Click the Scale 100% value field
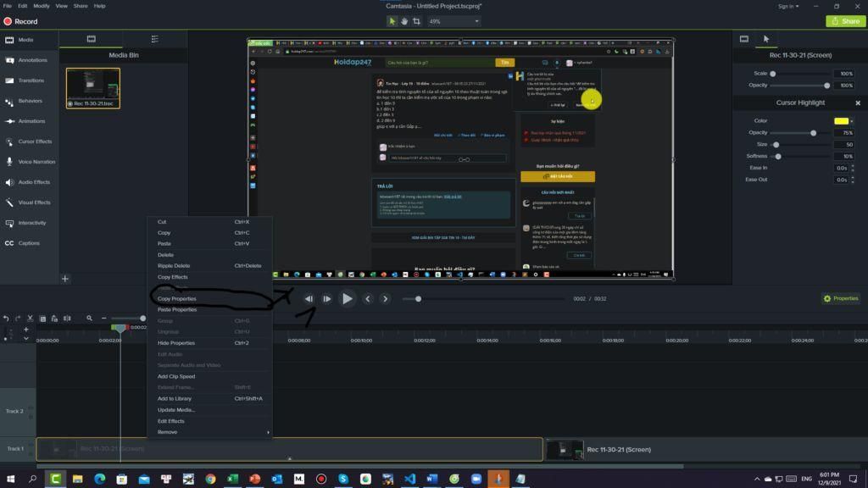The image size is (868, 488). pyautogui.click(x=844, y=74)
